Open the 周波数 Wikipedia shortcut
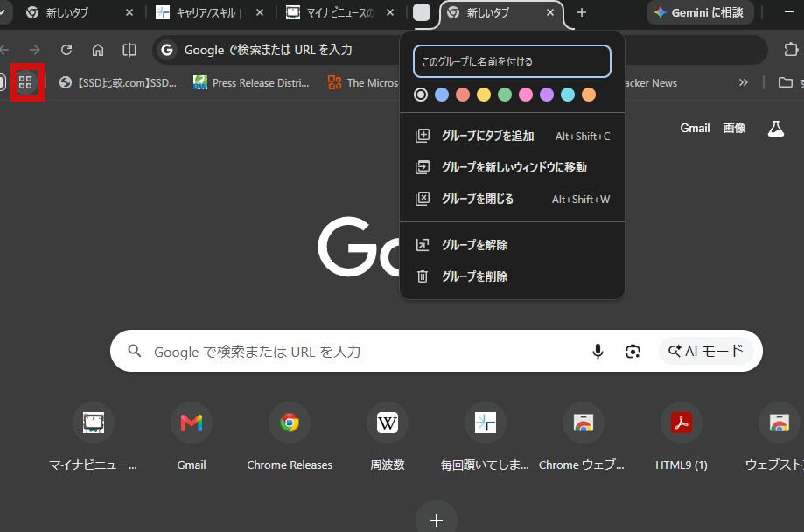Screen dimensions: 804x532 point(388,436)
